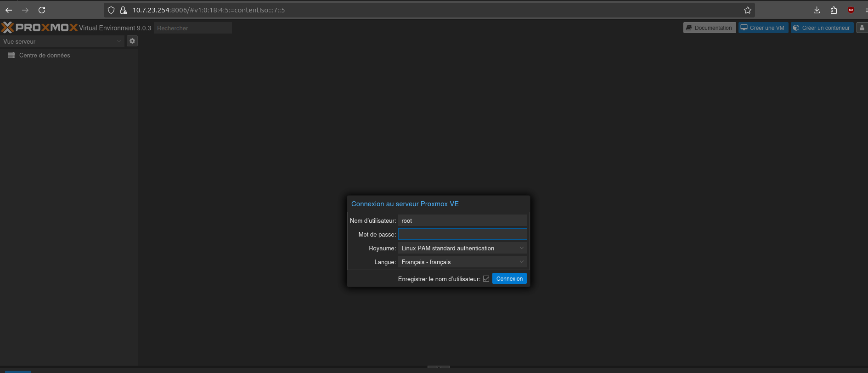Image resolution: width=868 pixels, height=373 pixels.
Task: Open the Vue serveur view selector
Action: (62, 41)
